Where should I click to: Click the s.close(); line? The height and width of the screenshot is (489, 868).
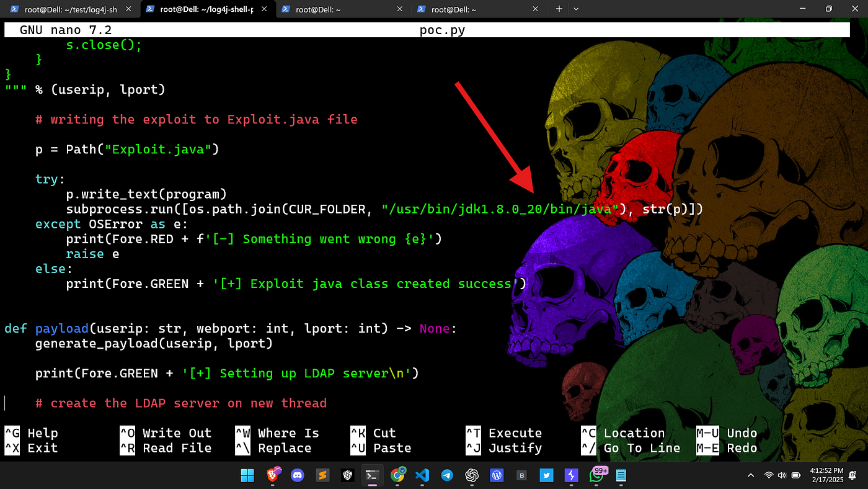point(104,45)
